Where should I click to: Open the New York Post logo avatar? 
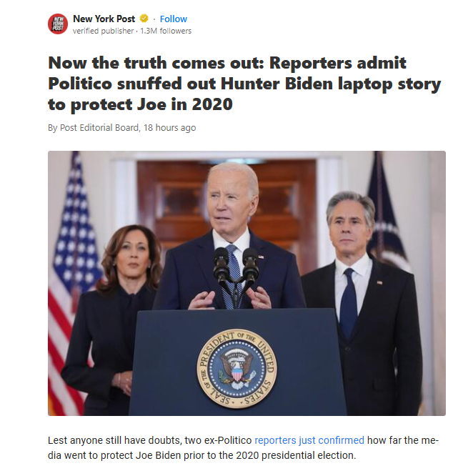[x=58, y=24]
